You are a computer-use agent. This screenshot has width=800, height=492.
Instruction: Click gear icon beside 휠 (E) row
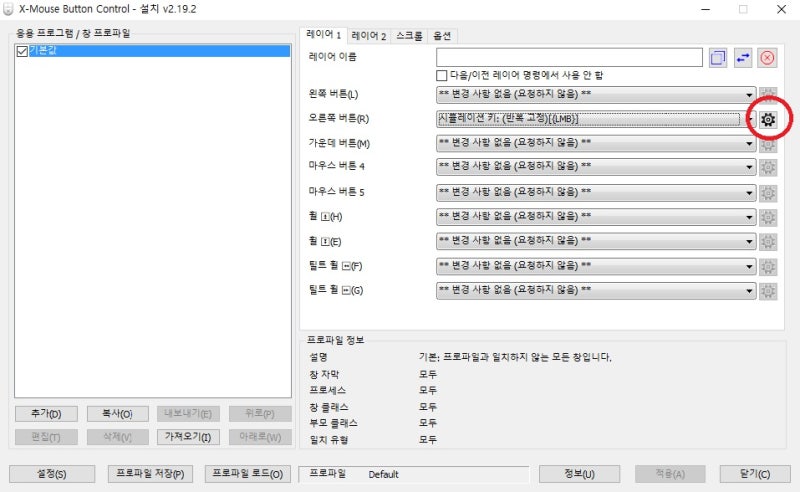[768, 241]
